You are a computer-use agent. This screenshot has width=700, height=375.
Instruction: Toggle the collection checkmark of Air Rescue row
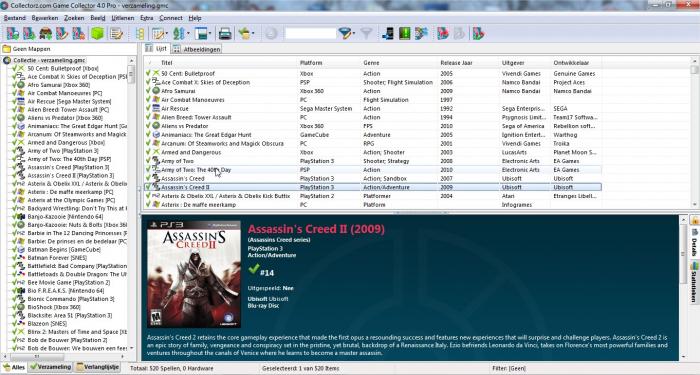tap(148, 108)
